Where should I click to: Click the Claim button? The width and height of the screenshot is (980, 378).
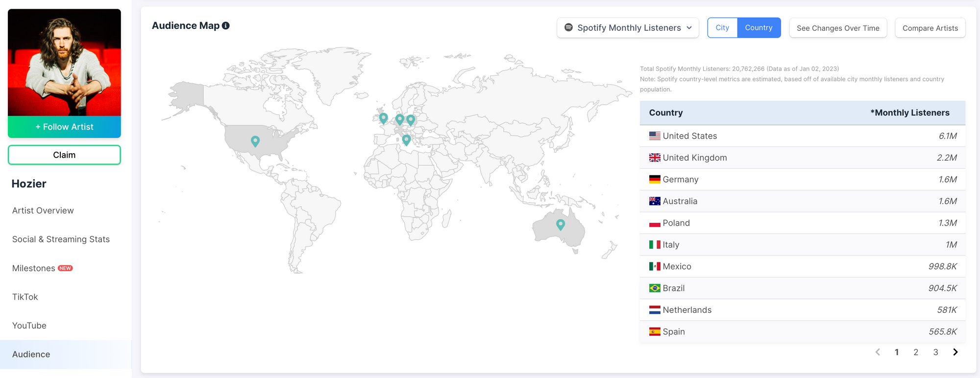pyautogui.click(x=64, y=155)
